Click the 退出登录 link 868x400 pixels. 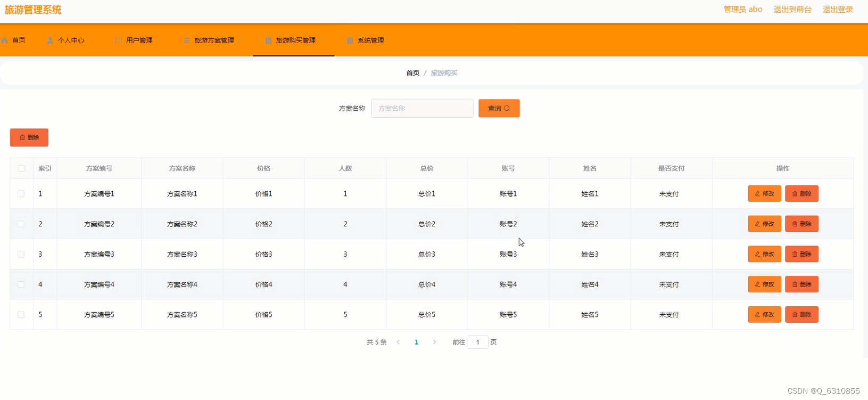tap(838, 10)
